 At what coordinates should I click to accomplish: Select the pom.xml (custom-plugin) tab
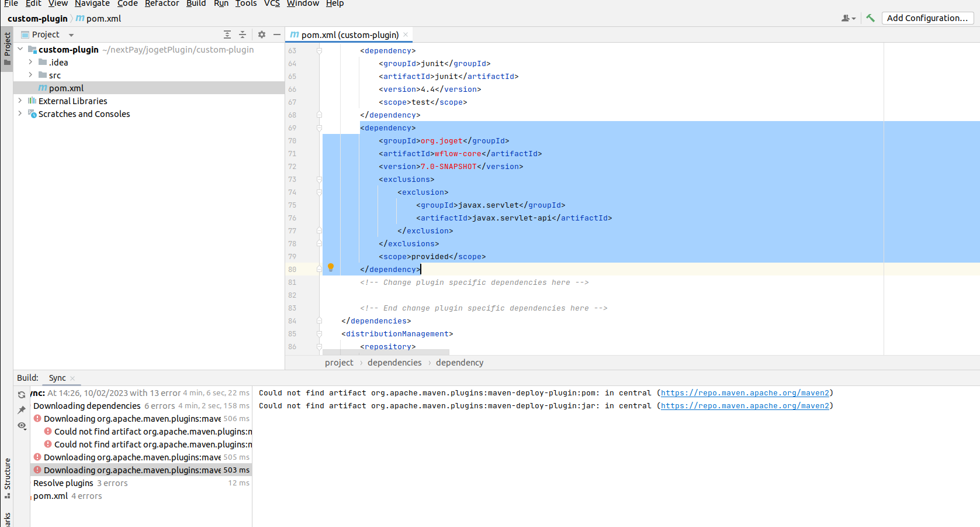(349, 35)
